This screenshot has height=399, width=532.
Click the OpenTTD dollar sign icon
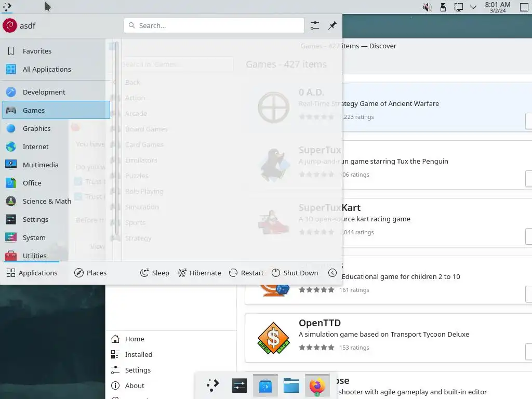coord(273,338)
